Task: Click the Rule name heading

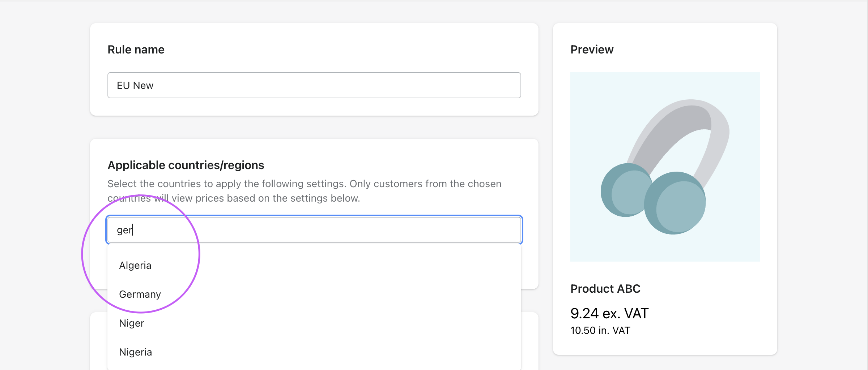Action: (x=136, y=50)
